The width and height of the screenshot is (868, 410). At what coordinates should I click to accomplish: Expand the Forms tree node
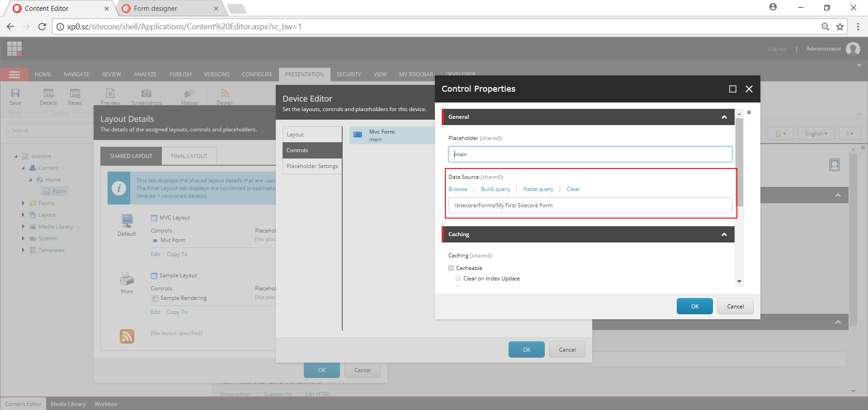(24, 203)
